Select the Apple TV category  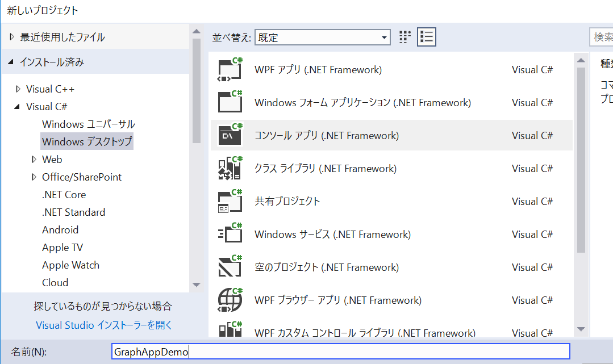pos(62,247)
